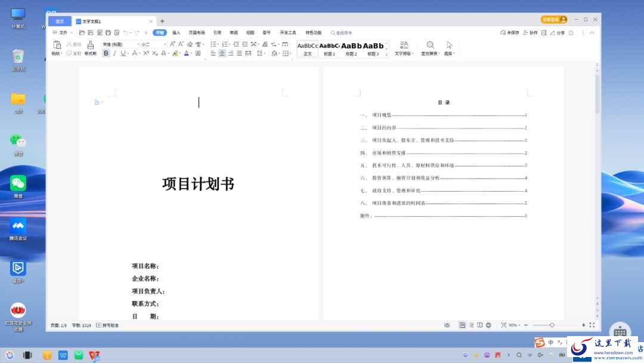This screenshot has height=363, width=644.
Task: Open the font size combo box
Action: (x=153, y=44)
